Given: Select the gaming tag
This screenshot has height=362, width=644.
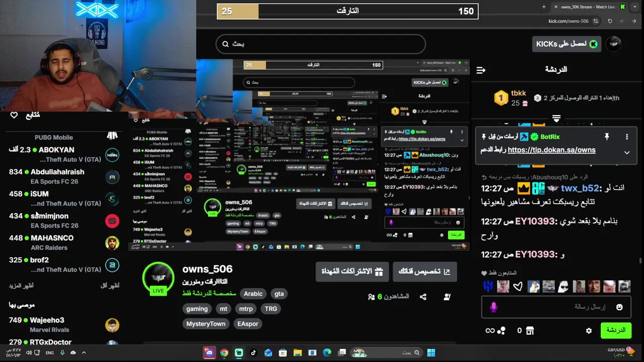Looking at the screenshot, I should click(197, 309).
